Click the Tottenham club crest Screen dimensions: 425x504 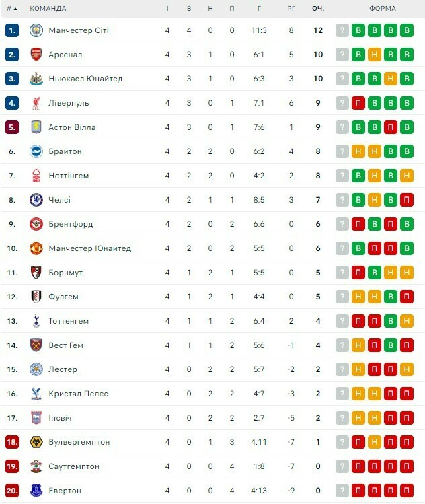(x=36, y=321)
